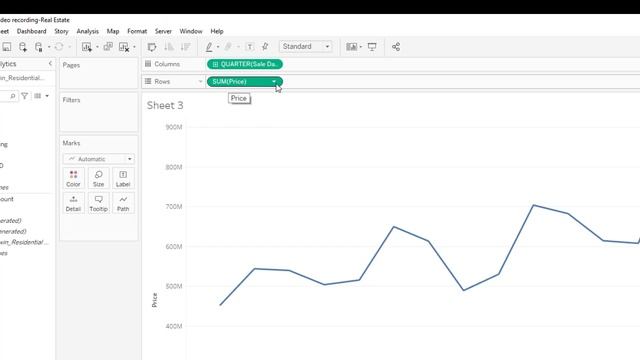
Task: Click the data pane view list icon
Action: click(38, 96)
